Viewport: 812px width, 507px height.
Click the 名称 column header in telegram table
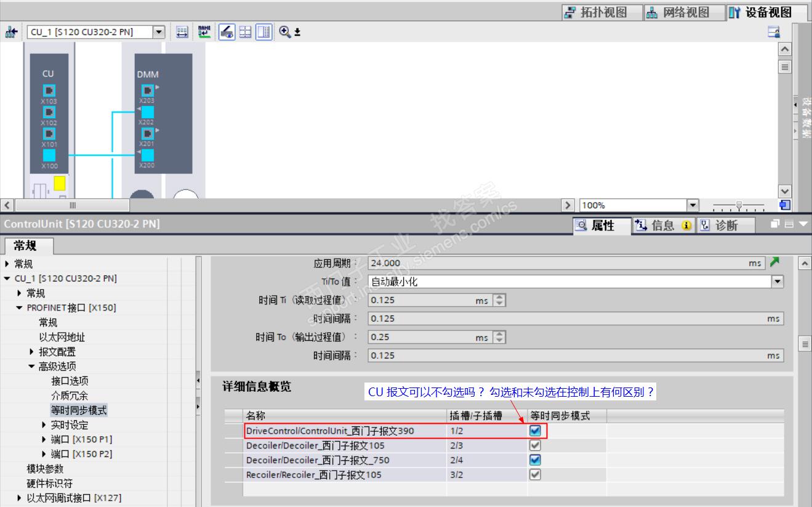[x=345, y=416]
